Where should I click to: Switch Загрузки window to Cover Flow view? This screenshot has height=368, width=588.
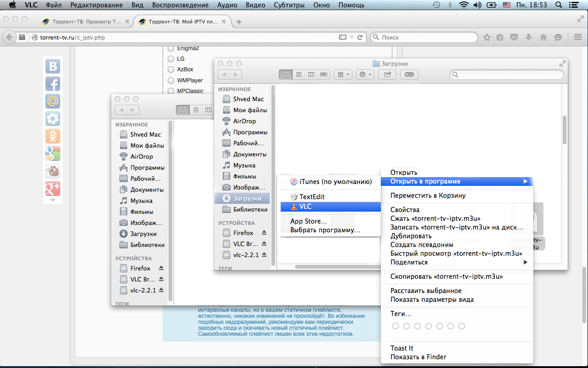(324, 74)
